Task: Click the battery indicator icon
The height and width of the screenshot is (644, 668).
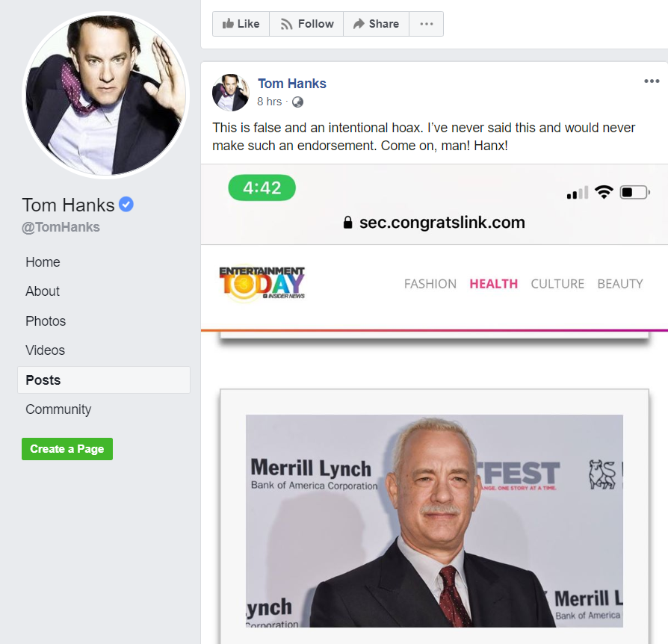Action: click(632, 192)
